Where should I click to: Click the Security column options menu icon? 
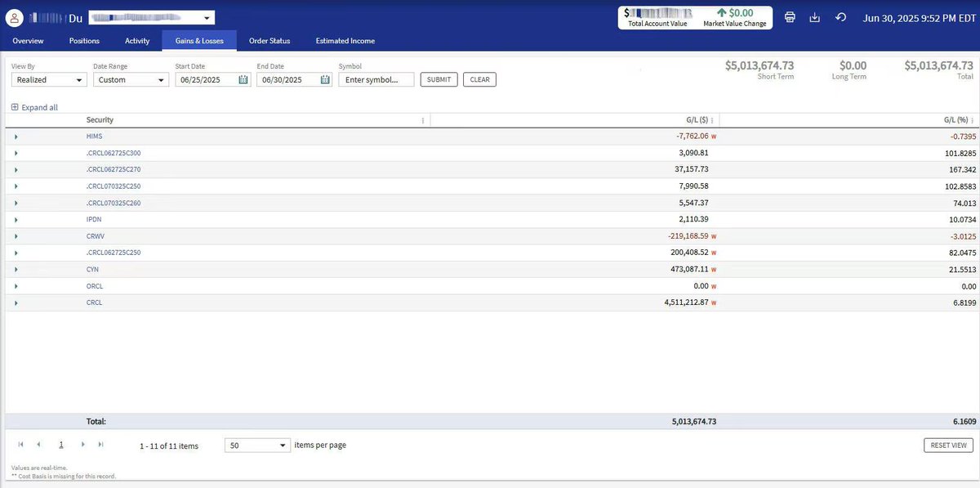pyautogui.click(x=422, y=120)
